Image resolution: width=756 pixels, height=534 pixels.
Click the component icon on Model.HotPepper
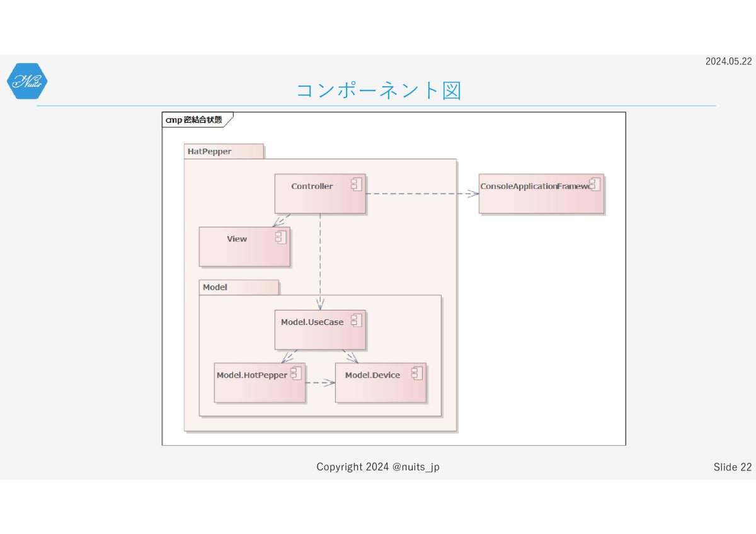295,373
